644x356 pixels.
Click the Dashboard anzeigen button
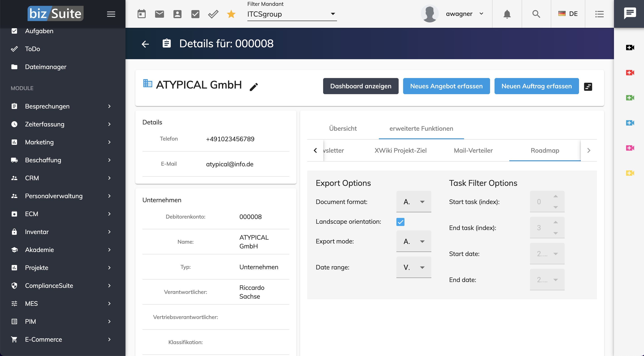(361, 86)
